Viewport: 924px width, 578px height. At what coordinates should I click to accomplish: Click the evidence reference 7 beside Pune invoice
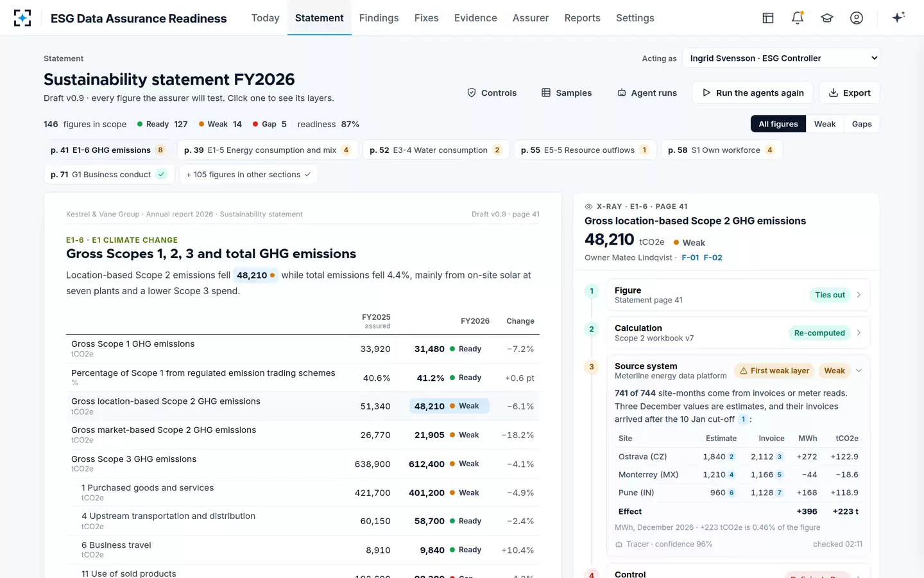coord(780,493)
